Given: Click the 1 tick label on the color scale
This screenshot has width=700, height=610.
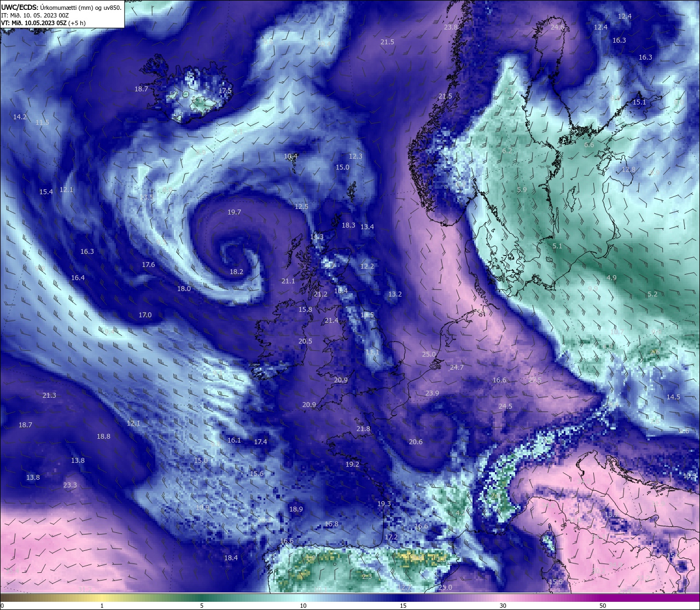Looking at the screenshot, I should coord(102,606).
